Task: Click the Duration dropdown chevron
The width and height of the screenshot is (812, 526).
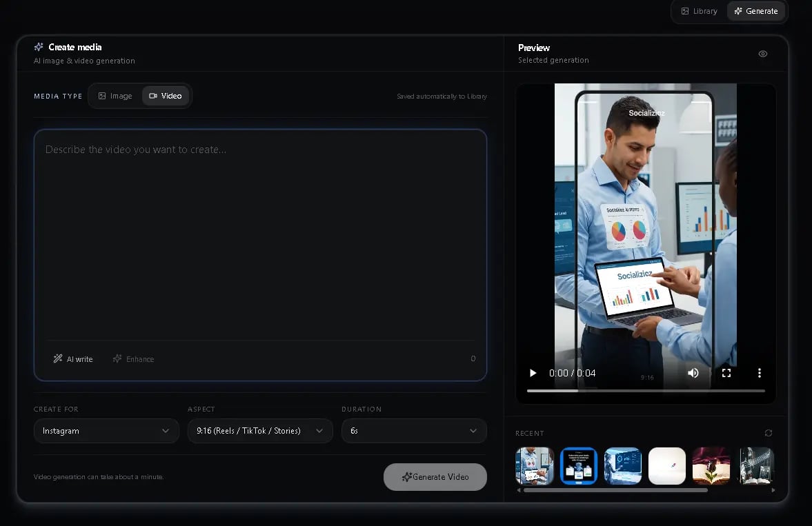Action: pos(473,431)
